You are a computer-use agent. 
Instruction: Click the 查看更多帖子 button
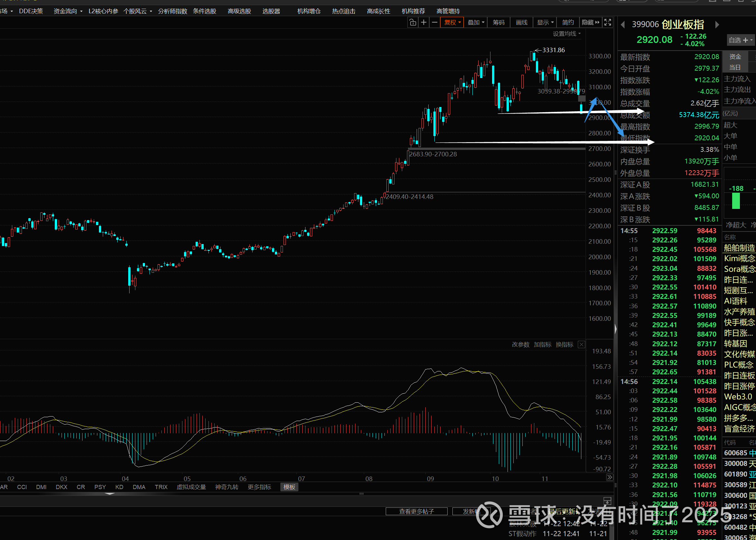point(416,511)
